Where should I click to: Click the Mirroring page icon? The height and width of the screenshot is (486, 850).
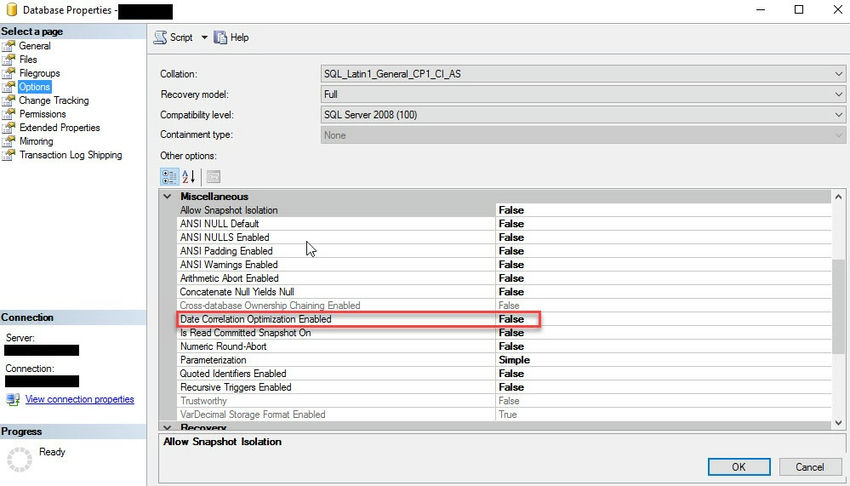click(9, 141)
